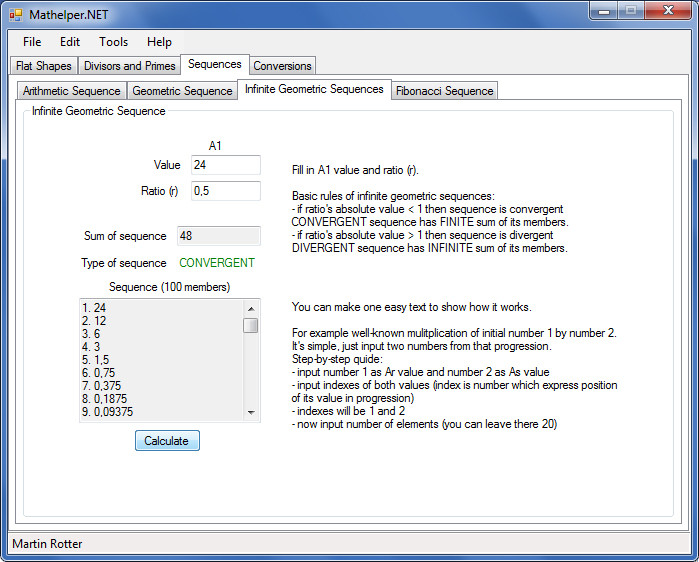Screen dimensions: 699x562
Task: Select the Sequences tab
Action: pos(214,64)
